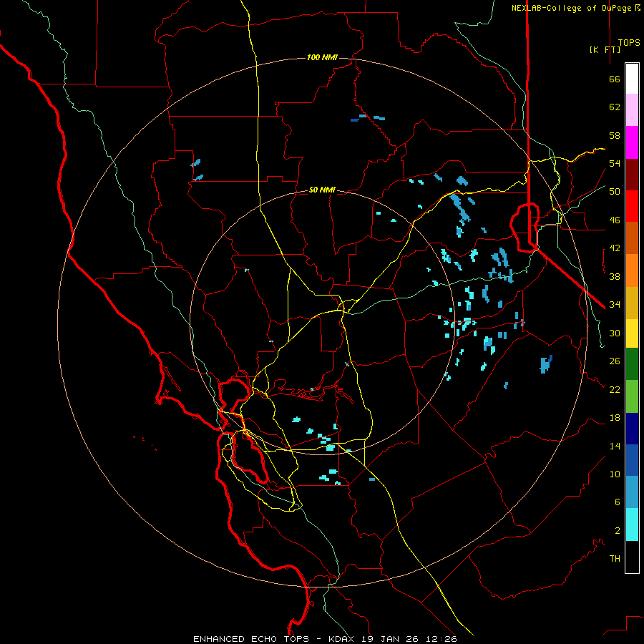Click the dark green 30 legend swatch
The width and height of the screenshot is (644, 644).
tap(632, 364)
